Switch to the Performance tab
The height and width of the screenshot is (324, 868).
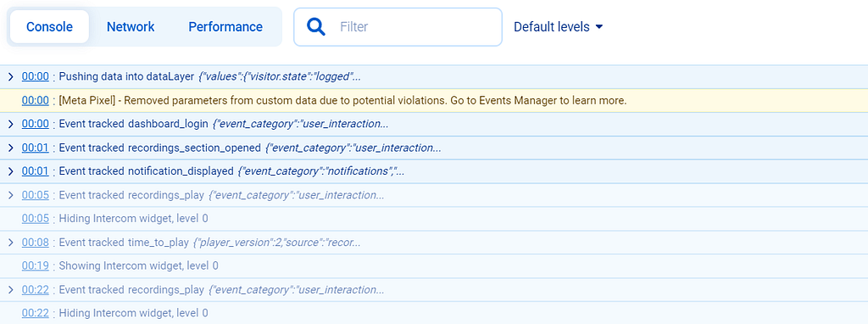[x=225, y=26]
